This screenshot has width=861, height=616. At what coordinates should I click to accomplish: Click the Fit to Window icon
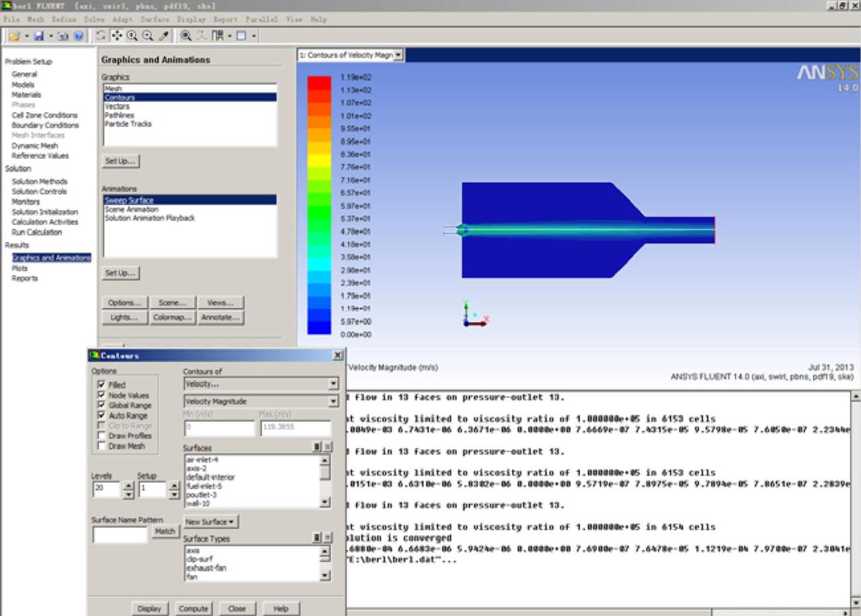(186, 36)
